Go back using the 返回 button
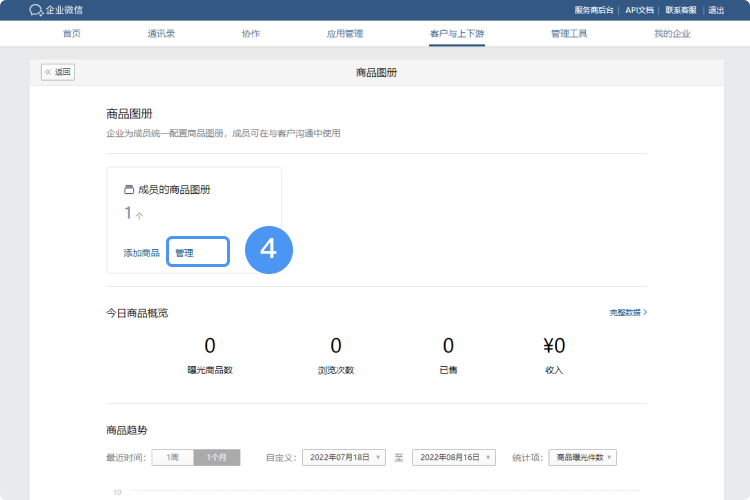Image resolution: width=750 pixels, height=500 pixels. coord(58,72)
